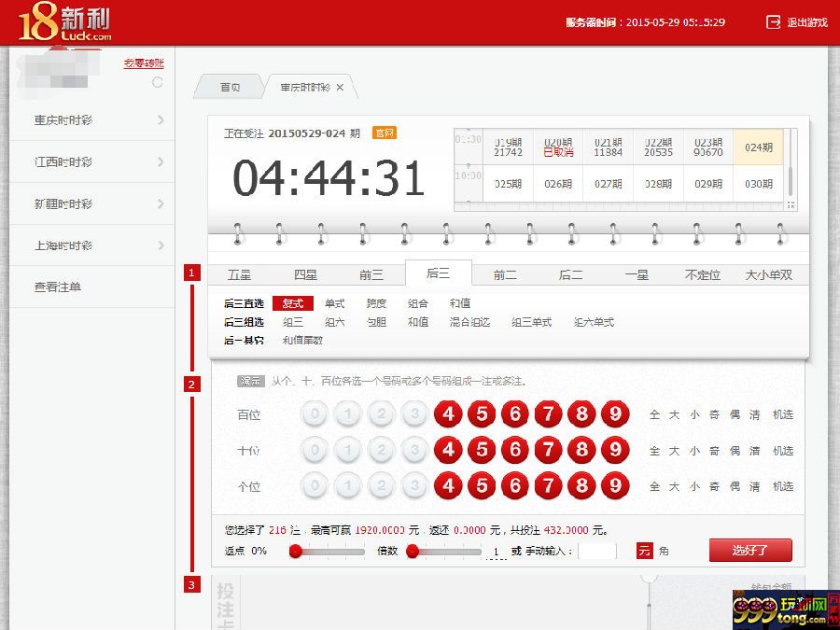The height and width of the screenshot is (630, 840).
Task: Switch to the 不定位 play tab
Action: coord(702,274)
